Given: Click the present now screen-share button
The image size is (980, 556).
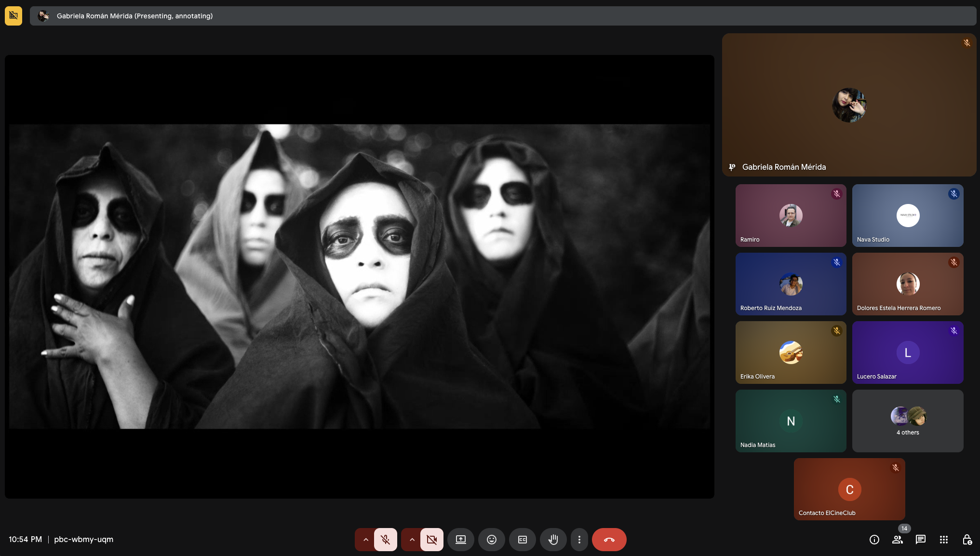Looking at the screenshot, I should (x=460, y=540).
